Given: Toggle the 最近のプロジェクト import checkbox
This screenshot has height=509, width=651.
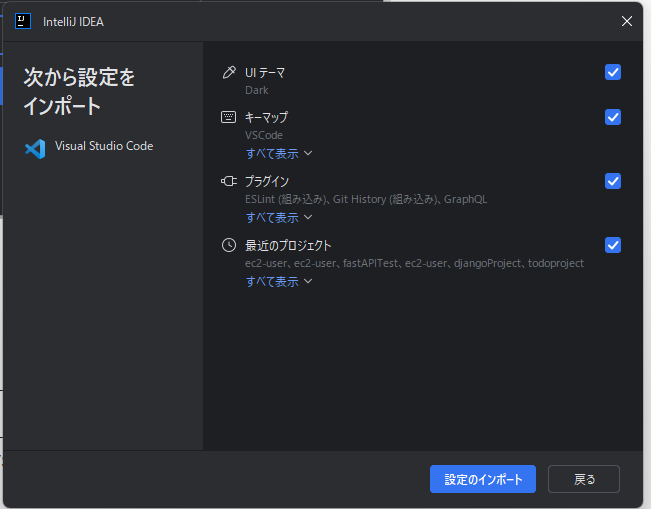Looking at the screenshot, I should pos(613,245).
